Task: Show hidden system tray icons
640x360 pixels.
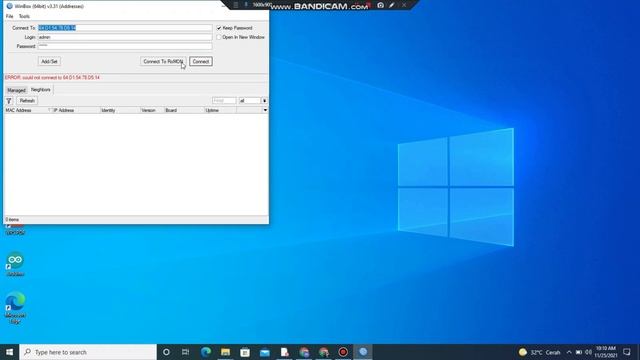Action: pyautogui.click(x=569, y=352)
